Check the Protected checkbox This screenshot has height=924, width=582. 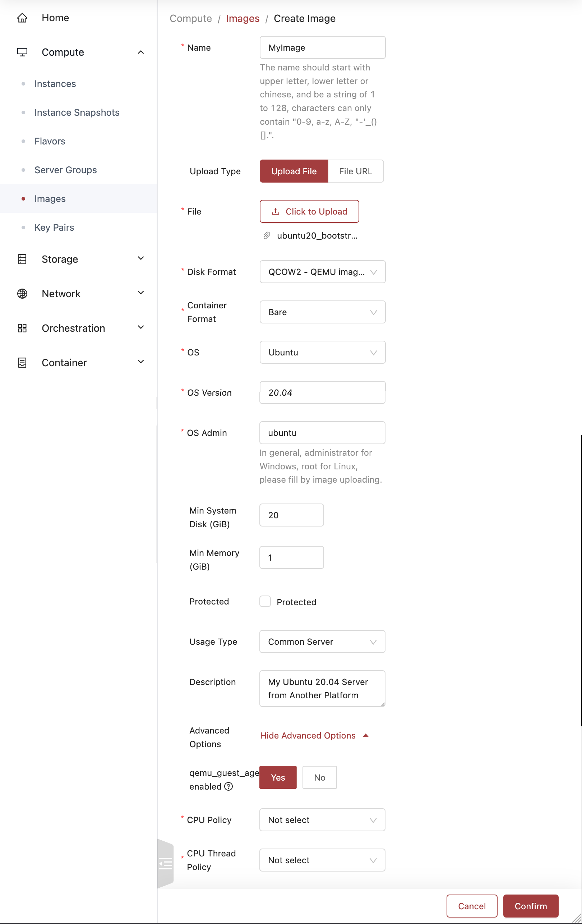coord(265,601)
